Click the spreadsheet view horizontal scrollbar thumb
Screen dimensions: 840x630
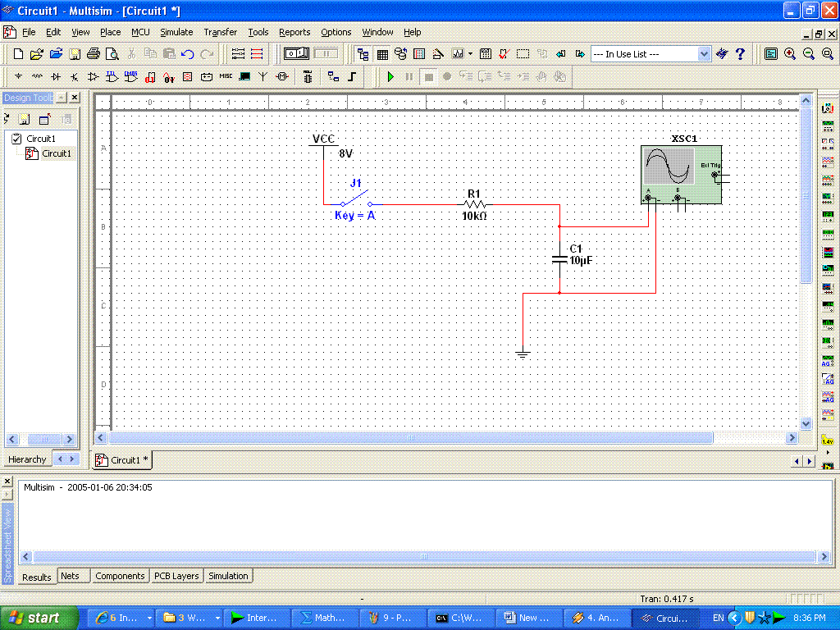click(424, 557)
